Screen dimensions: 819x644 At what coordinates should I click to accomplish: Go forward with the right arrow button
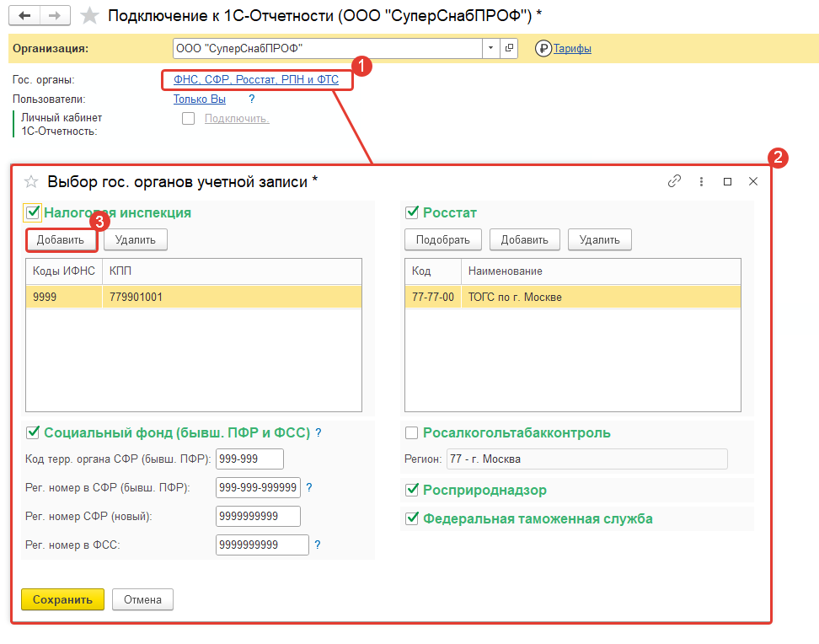[55, 16]
